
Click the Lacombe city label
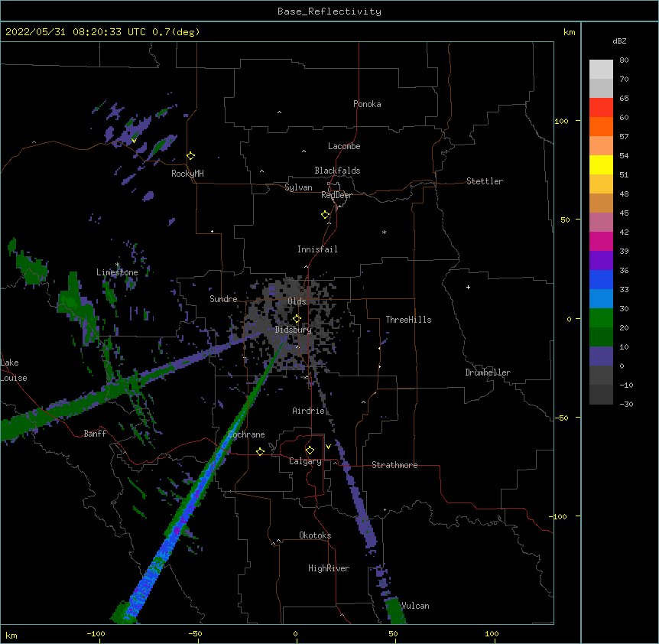(x=344, y=146)
